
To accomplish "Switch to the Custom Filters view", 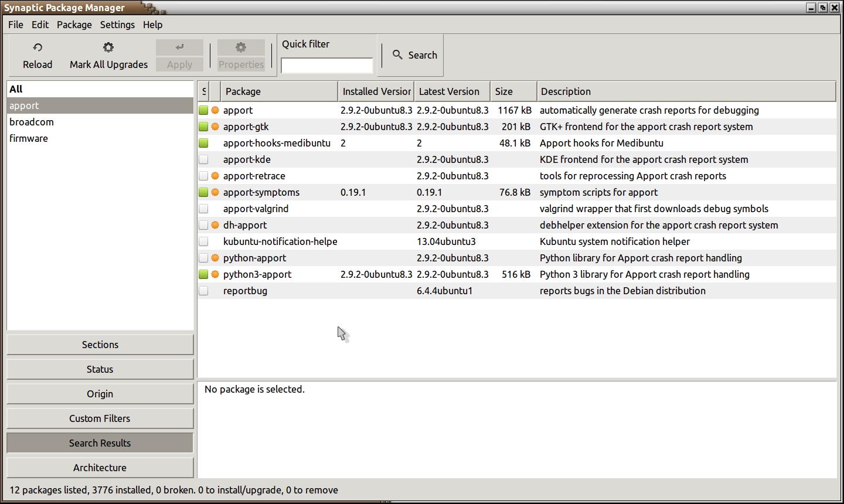I will [x=100, y=418].
